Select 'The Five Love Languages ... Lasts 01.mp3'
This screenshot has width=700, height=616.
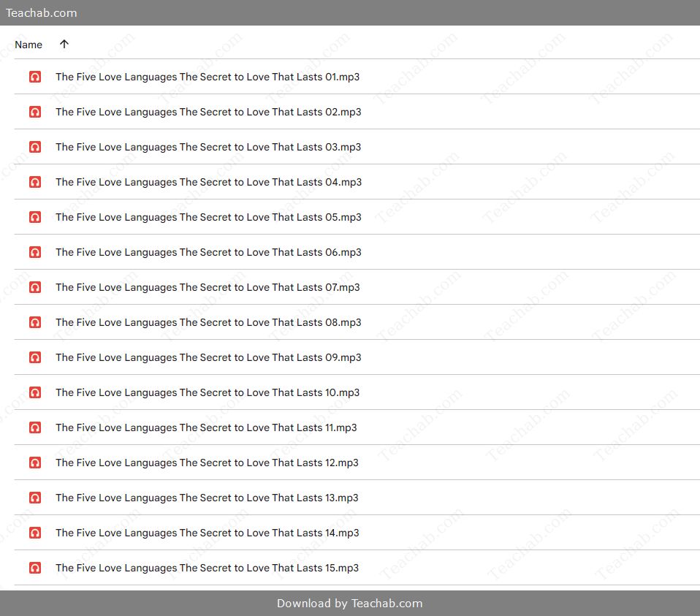point(208,77)
